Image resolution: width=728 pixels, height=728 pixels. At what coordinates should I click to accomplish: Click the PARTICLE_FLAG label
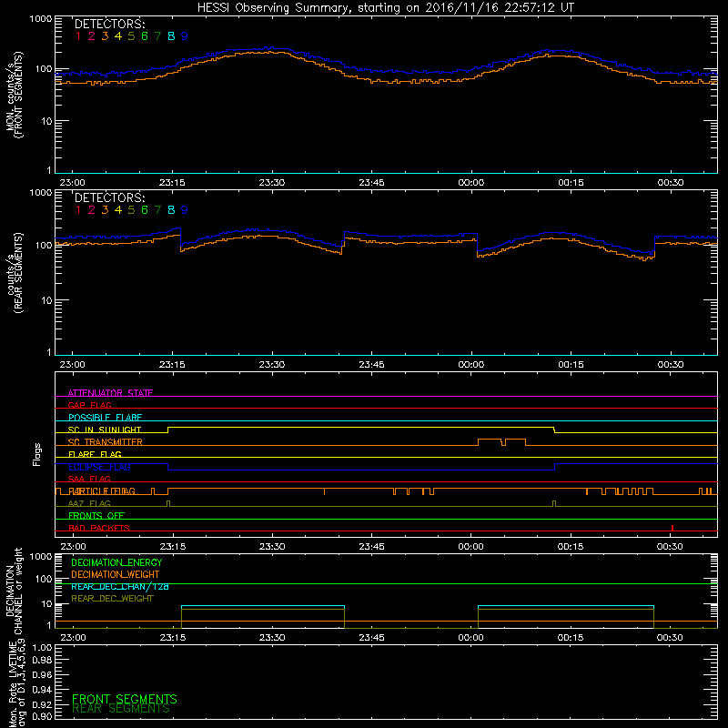click(102, 491)
